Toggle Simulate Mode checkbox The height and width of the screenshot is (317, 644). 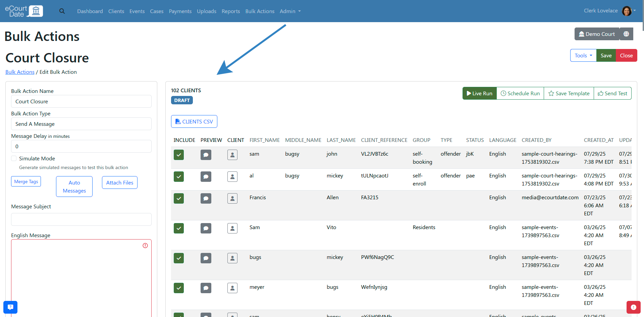point(14,158)
